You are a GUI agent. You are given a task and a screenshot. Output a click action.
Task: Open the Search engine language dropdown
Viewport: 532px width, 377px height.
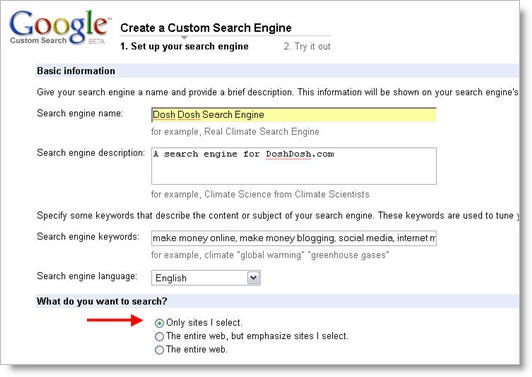pyautogui.click(x=206, y=278)
